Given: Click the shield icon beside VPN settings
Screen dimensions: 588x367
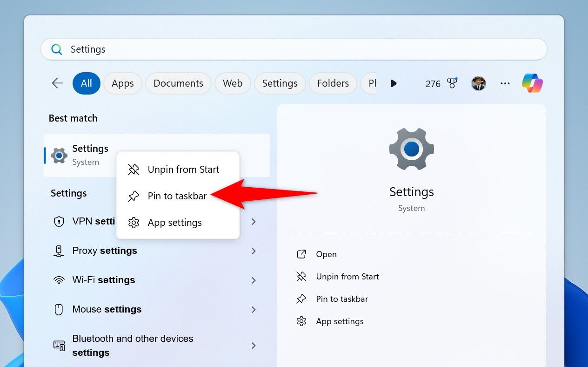Looking at the screenshot, I should [59, 222].
